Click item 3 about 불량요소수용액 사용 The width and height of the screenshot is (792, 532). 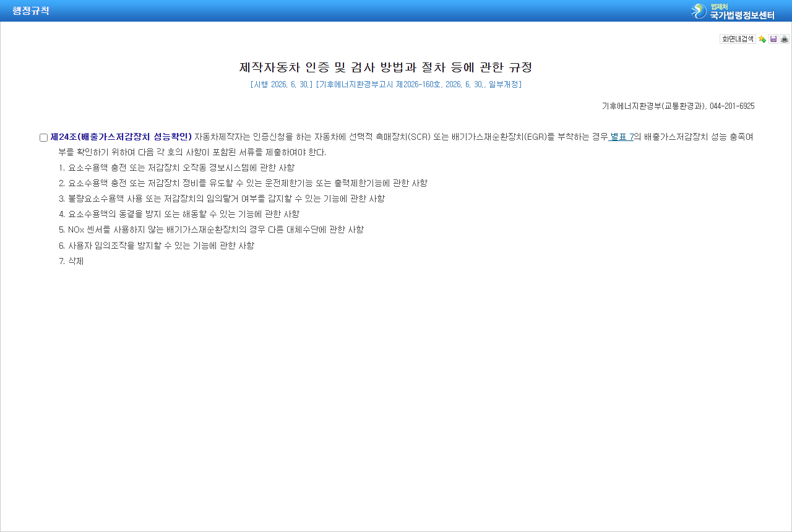pyautogui.click(x=222, y=199)
